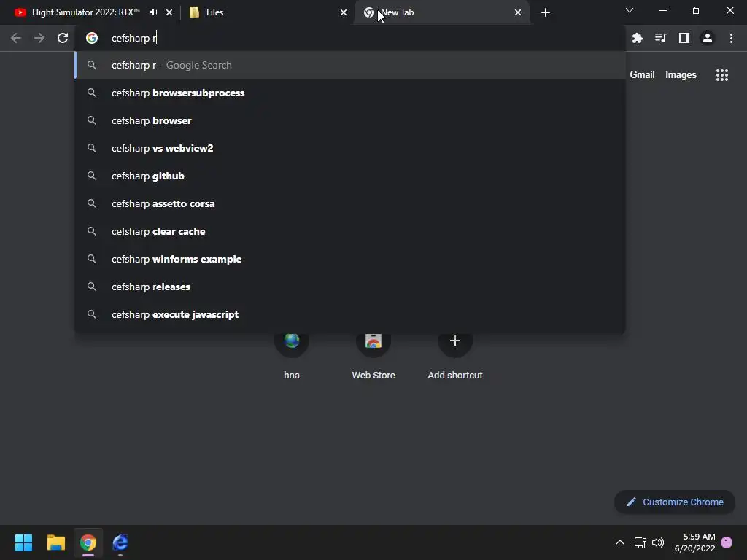Open File Explorer from taskbar
The image size is (747, 560).
(x=55, y=542)
